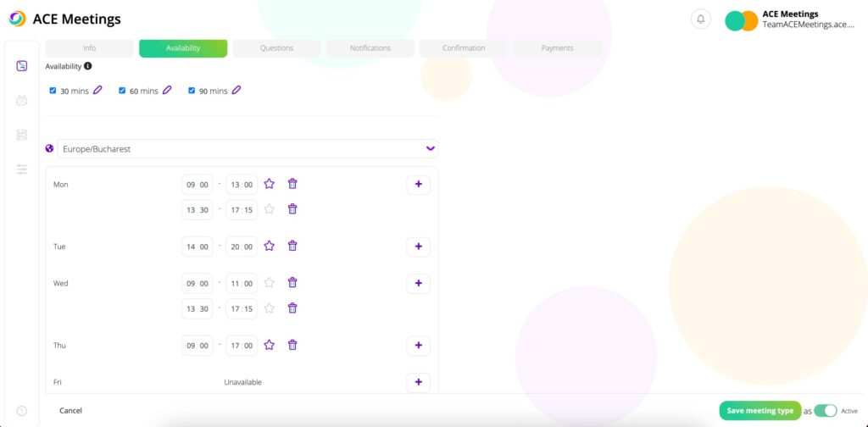Delete the Thu 09:00-17:00 slot
Image resolution: width=868 pixels, height=427 pixels.
[x=292, y=345]
